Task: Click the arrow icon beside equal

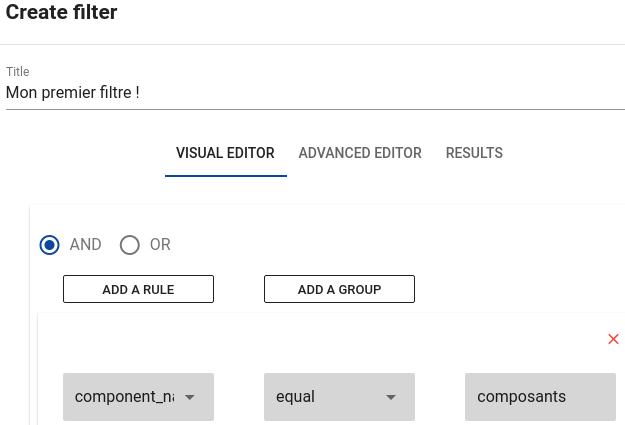Action: (390, 398)
